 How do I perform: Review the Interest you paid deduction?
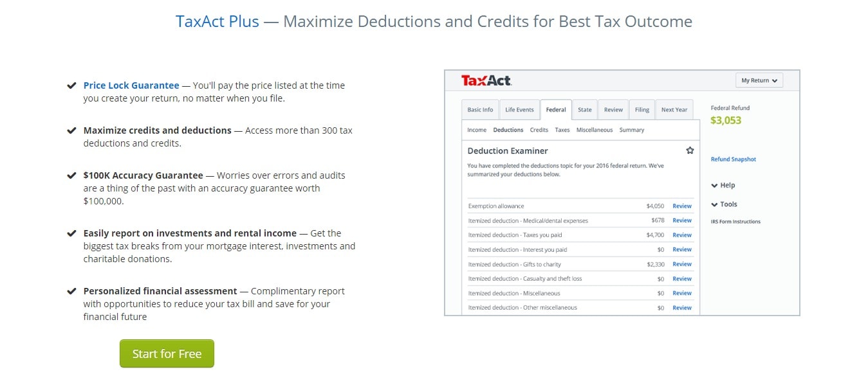[682, 249]
